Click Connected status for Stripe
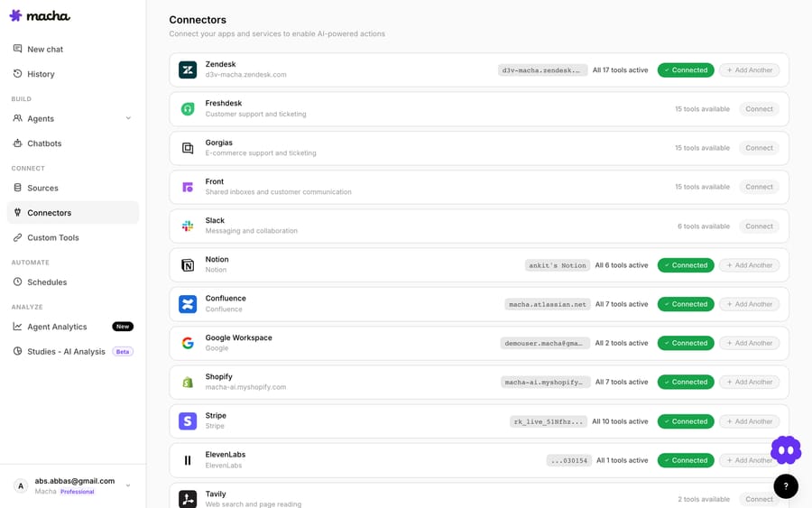 tap(686, 421)
